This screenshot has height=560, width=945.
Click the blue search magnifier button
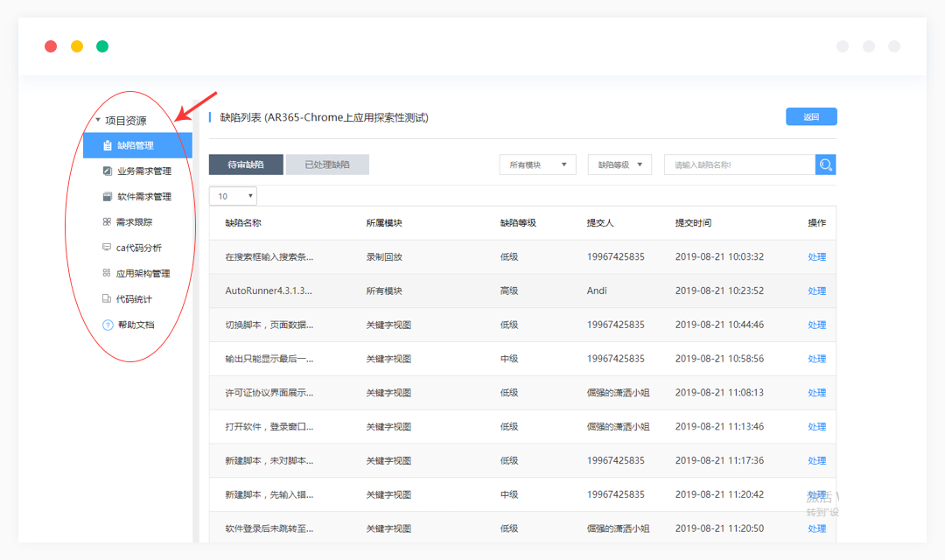pos(825,164)
